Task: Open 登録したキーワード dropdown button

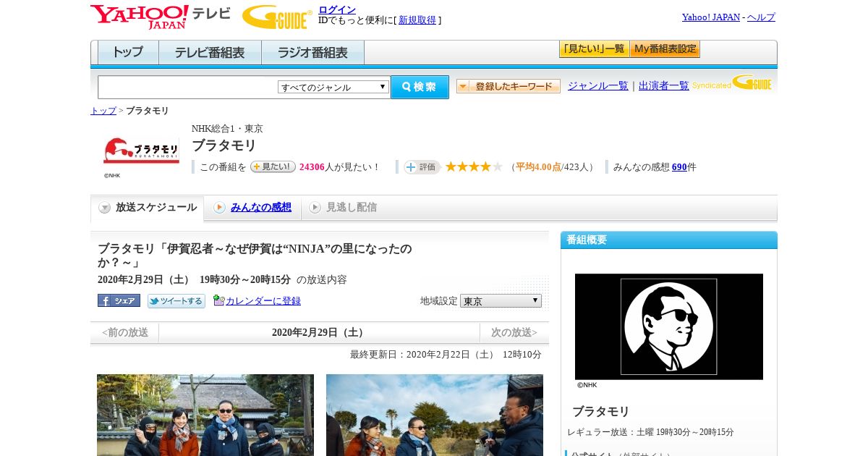Action: click(x=509, y=86)
